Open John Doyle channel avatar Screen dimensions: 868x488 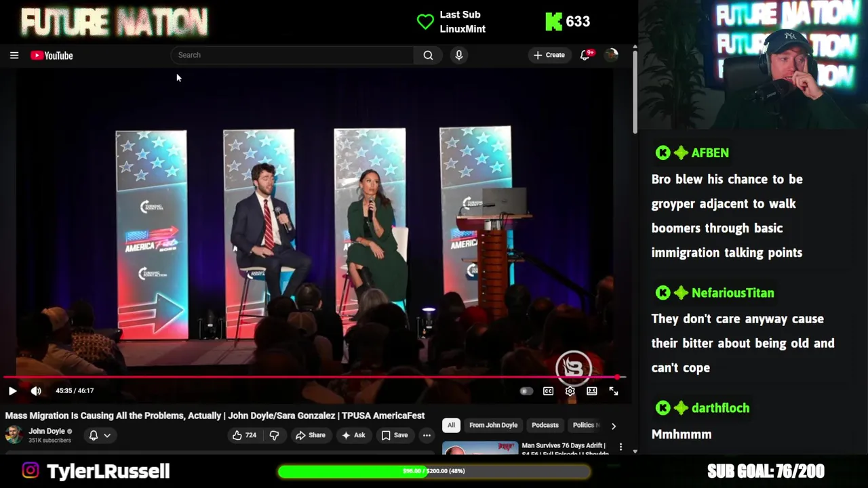coord(14,434)
